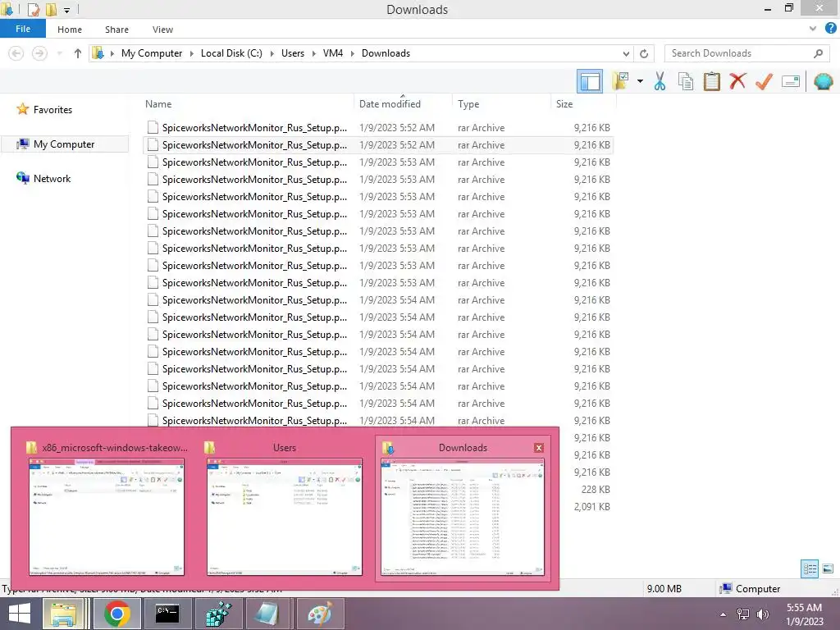This screenshot has width=840, height=630.
Task: Click the My Computer breadcrumb in address bar
Action: pyautogui.click(x=152, y=53)
